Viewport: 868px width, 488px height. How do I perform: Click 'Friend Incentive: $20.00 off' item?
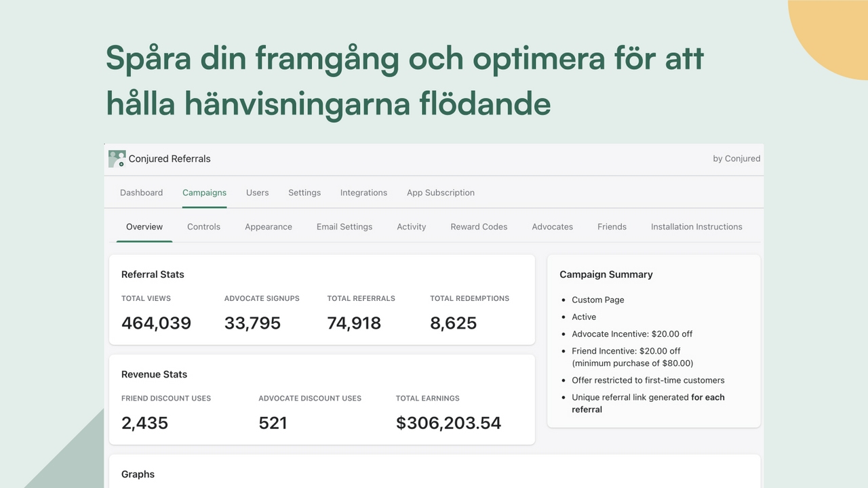633,357
